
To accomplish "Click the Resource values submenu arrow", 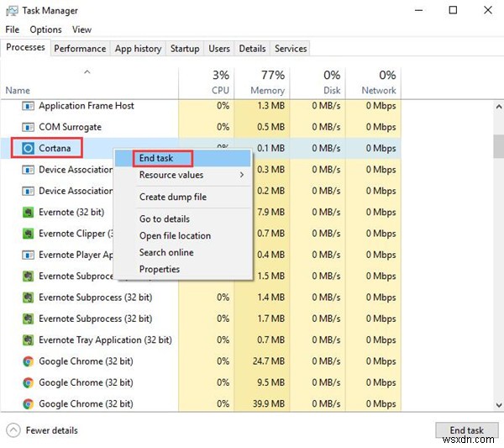I will click(241, 175).
